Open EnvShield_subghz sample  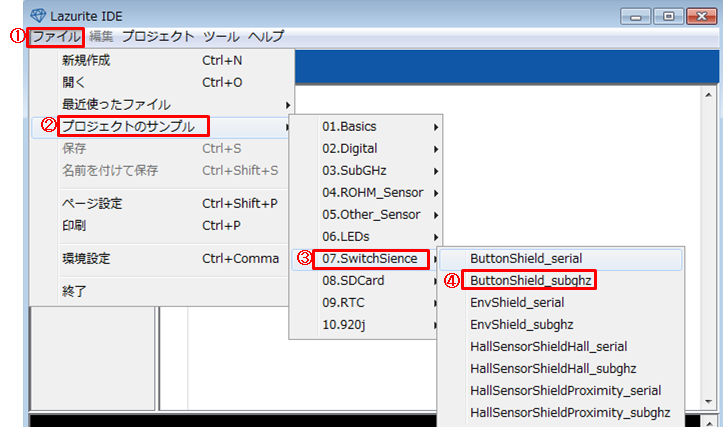(561, 325)
